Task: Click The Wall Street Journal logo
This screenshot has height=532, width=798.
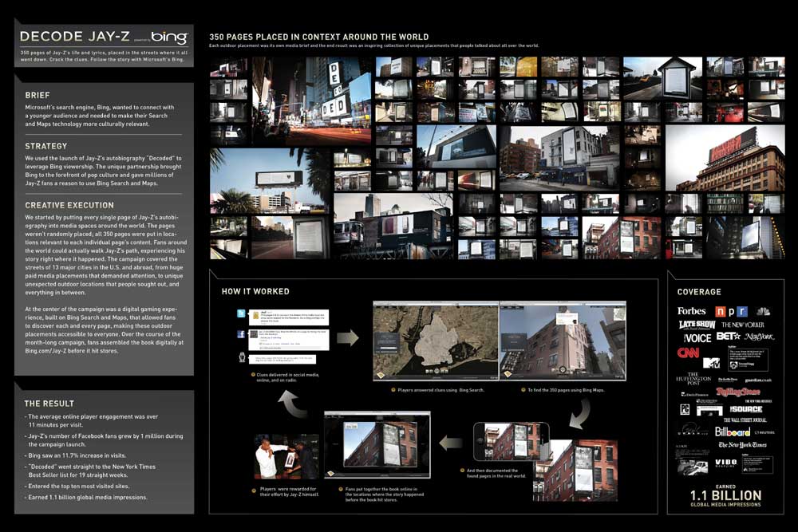Action: [745, 420]
